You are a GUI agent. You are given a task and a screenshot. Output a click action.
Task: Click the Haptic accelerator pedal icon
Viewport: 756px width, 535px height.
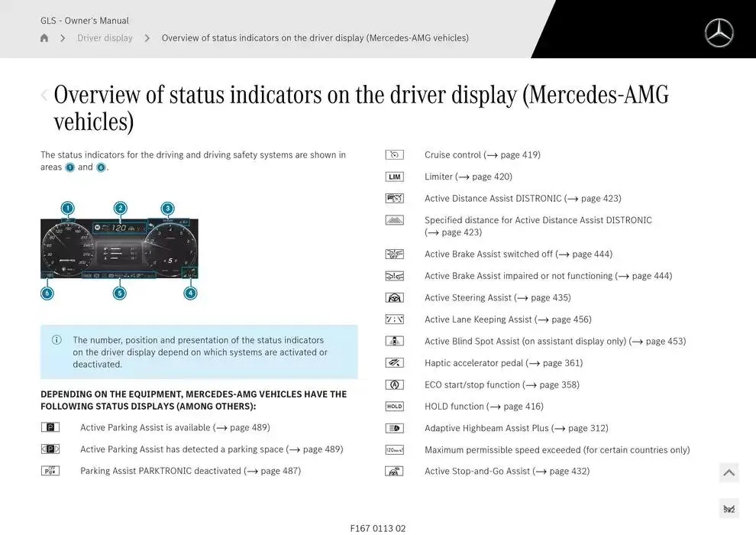click(394, 363)
